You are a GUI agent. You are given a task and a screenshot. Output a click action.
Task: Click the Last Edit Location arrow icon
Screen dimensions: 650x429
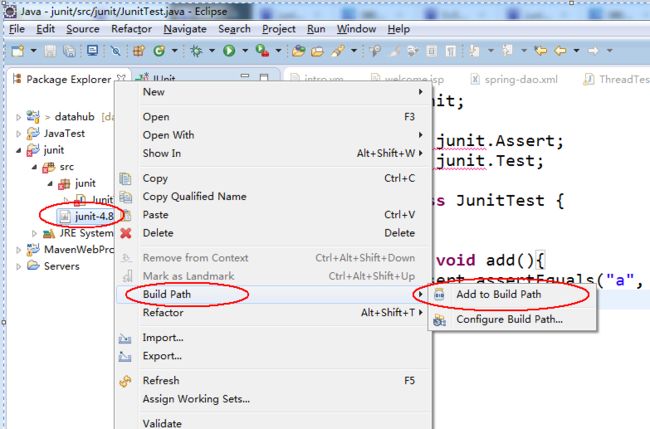(x=540, y=51)
